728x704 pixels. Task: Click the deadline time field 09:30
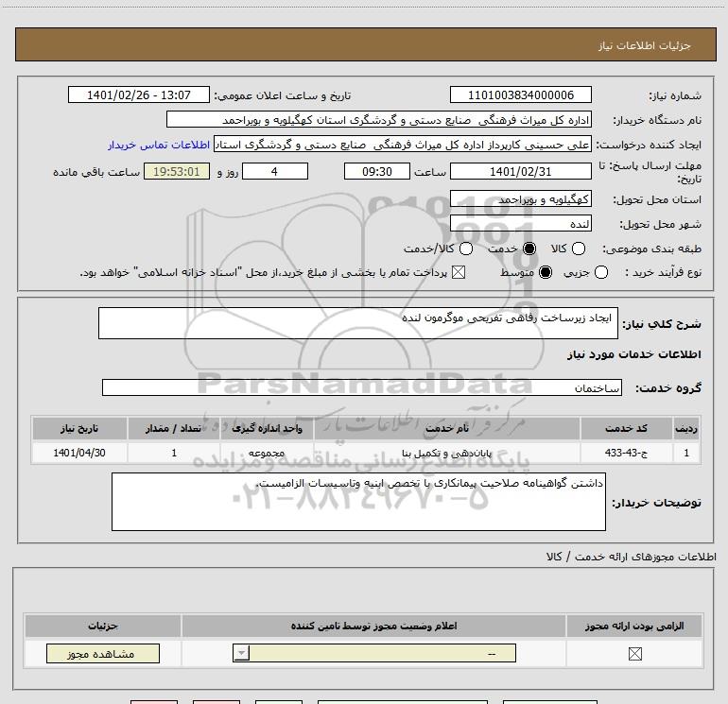[x=377, y=172]
